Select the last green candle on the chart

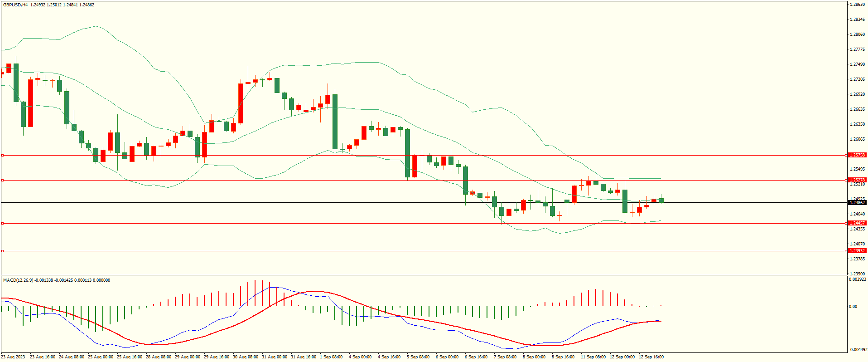coord(661,200)
